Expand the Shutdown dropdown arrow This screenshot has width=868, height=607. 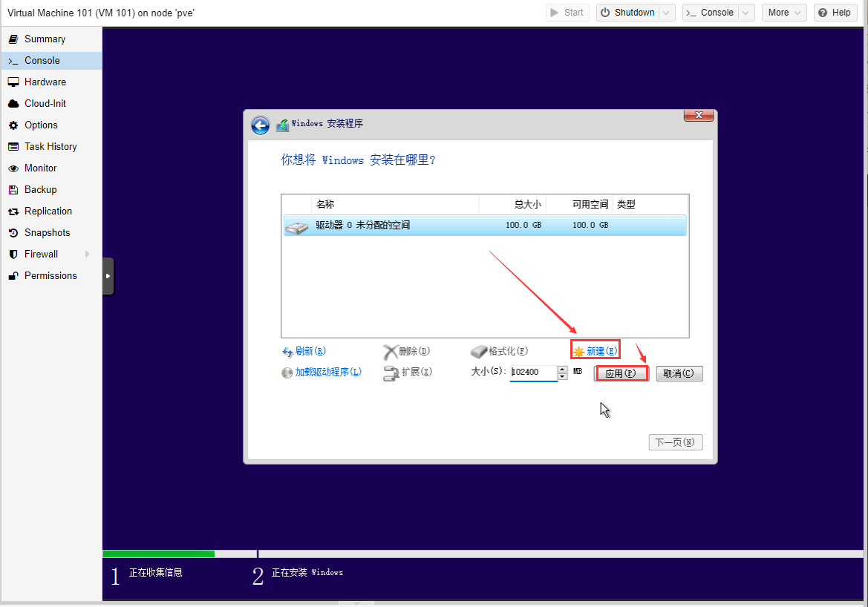coord(667,13)
